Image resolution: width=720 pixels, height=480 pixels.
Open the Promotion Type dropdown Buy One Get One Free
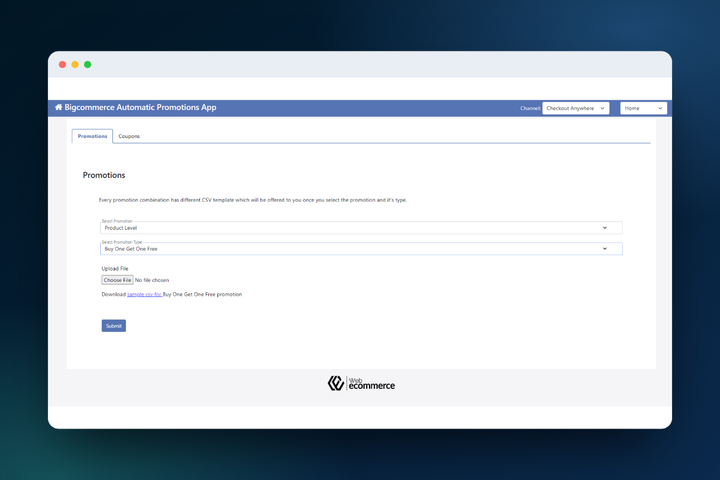pos(361,248)
